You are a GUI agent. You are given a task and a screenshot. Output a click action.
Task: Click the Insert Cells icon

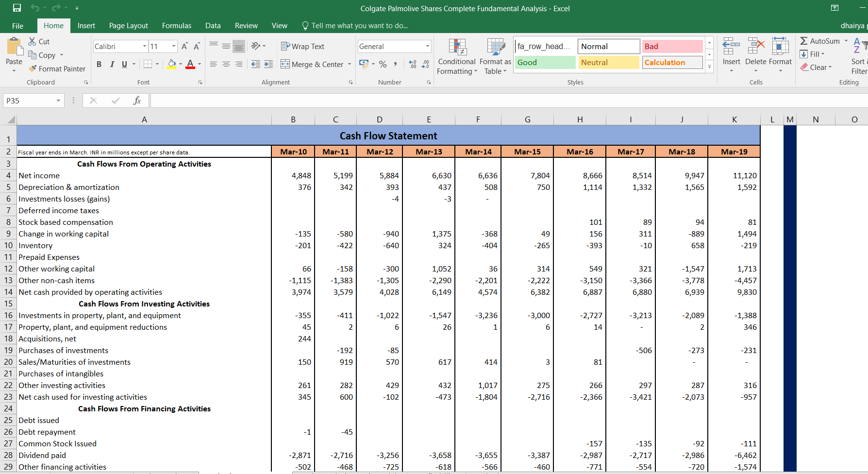(x=731, y=46)
